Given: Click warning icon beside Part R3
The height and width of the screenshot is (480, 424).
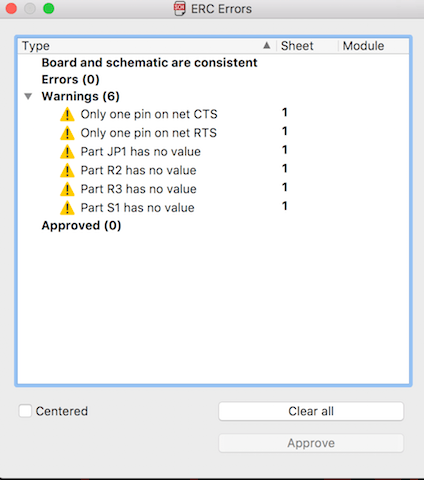Looking at the screenshot, I should click(67, 189).
